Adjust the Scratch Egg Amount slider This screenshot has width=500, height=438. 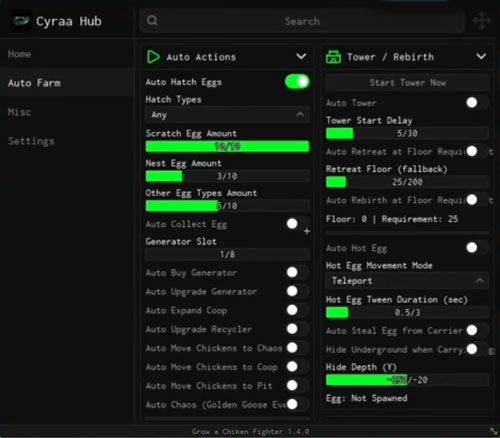[227, 146]
